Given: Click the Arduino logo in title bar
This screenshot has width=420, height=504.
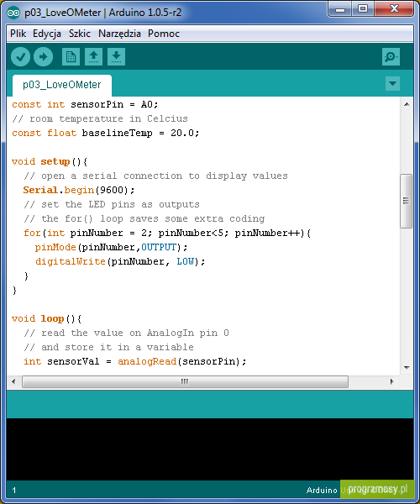Looking at the screenshot, I should pyautogui.click(x=13, y=13).
